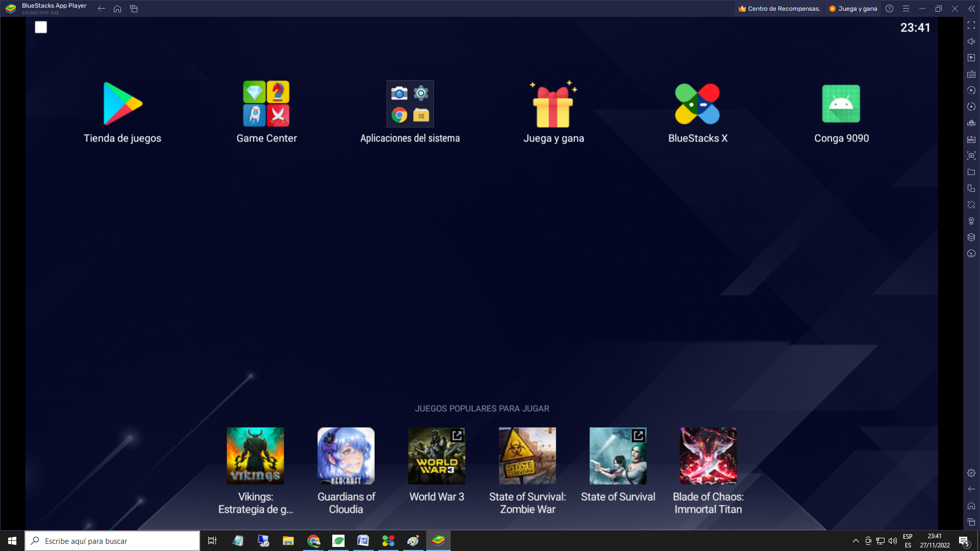Open the State of Survival game thumbnail
This screenshot has height=551, width=980.
click(x=618, y=456)
